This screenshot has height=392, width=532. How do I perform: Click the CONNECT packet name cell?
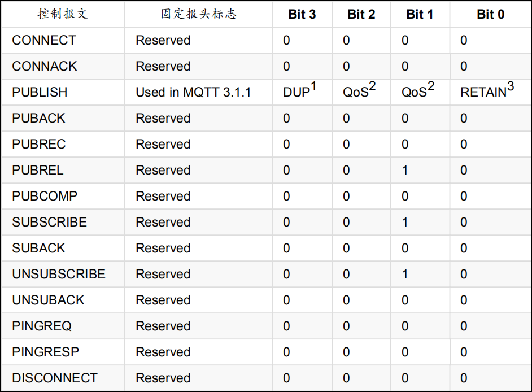43,41
